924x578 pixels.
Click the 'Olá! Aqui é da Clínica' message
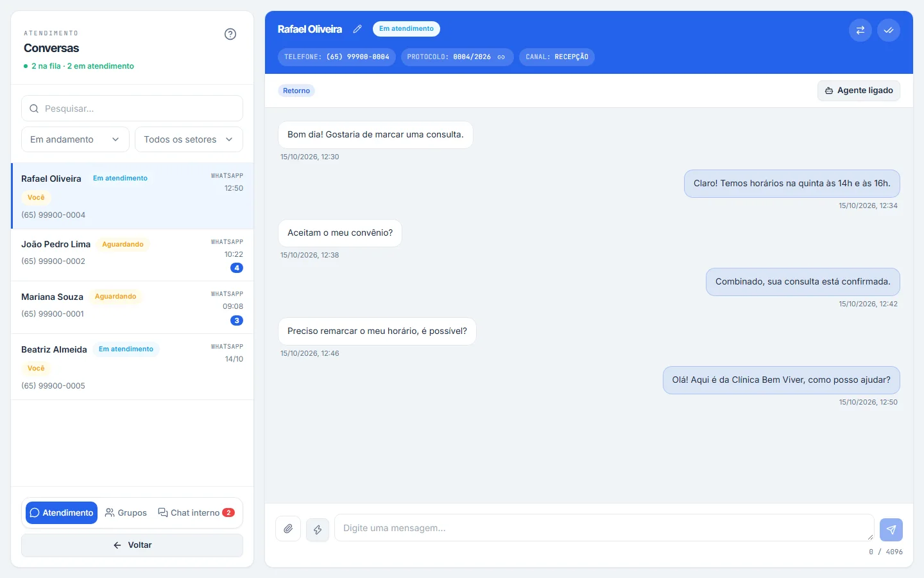782,380
